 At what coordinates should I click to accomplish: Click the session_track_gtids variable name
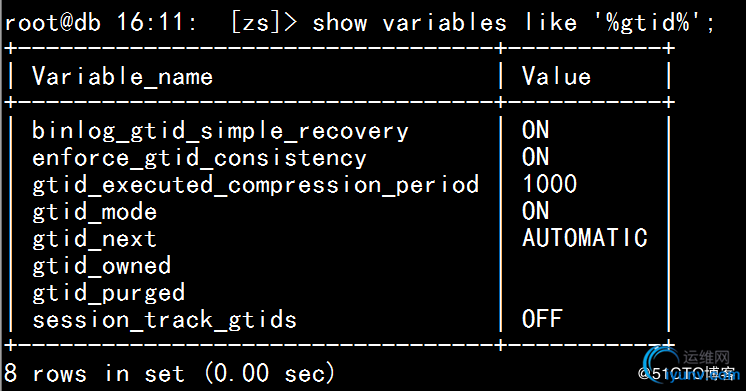point(164,320)
